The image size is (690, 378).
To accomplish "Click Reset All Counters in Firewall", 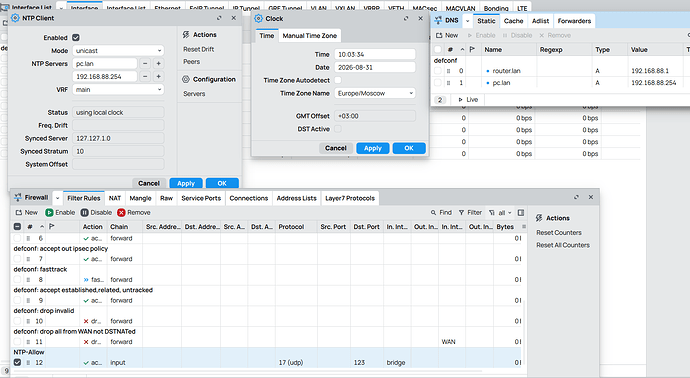I will click(563, 245).
